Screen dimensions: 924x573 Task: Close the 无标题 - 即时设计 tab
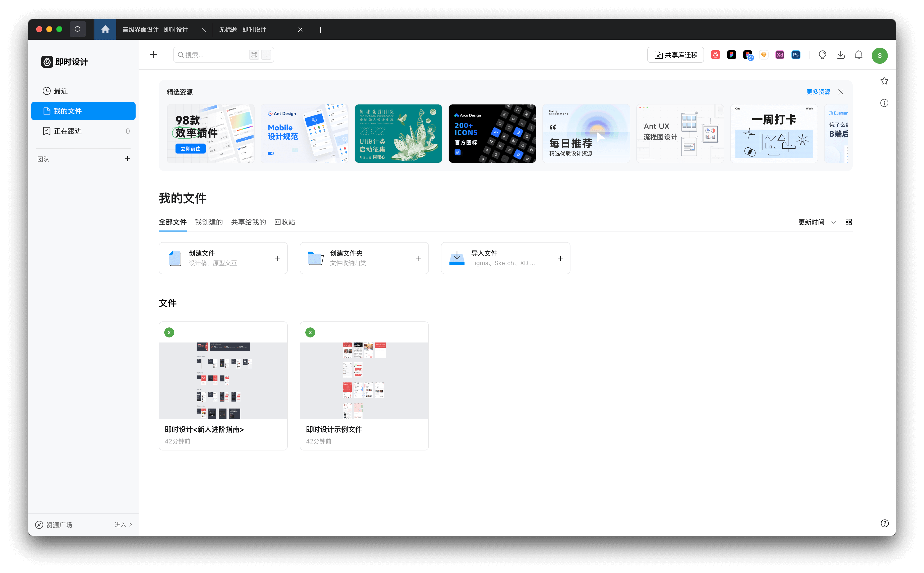(x=300, y=30)
